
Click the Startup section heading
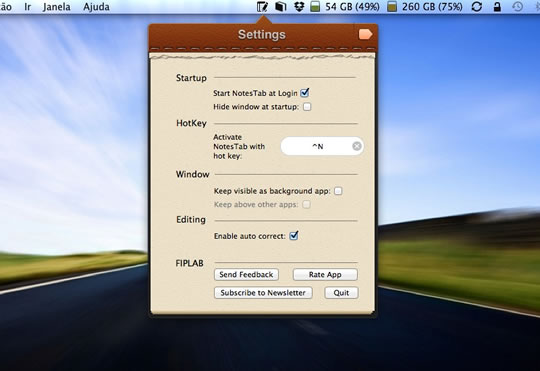[191, 78]
